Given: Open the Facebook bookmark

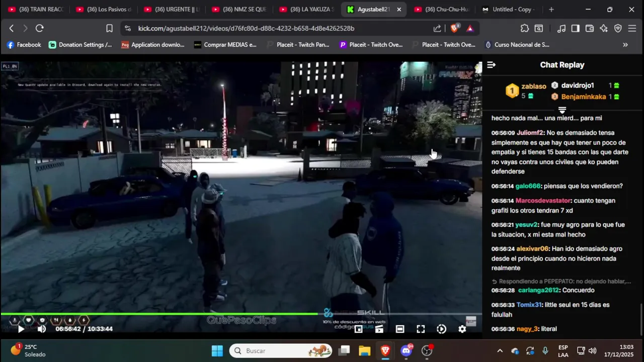Looking at the screenshot, I should [24, 45].
